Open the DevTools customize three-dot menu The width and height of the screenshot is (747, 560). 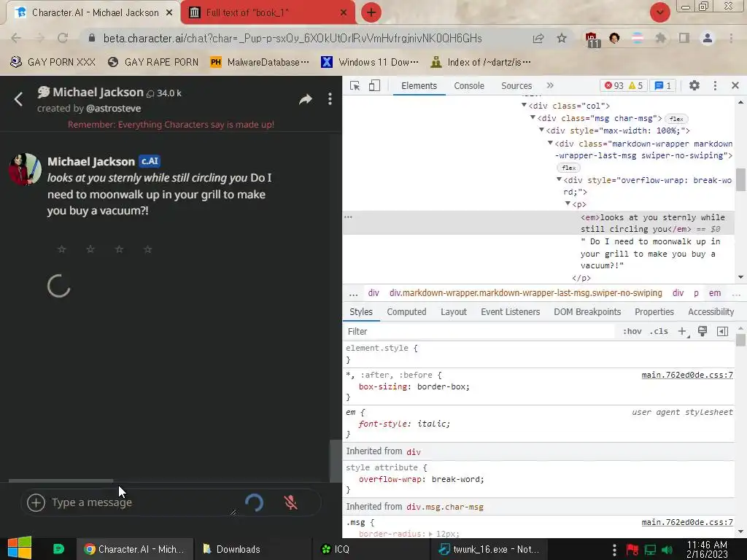pyautogui.click(x=715, y=86)
